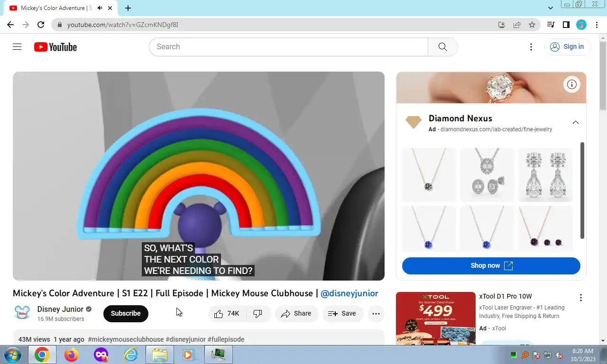
Task: Click the browser forward arrow
Action: pos(26,25)
